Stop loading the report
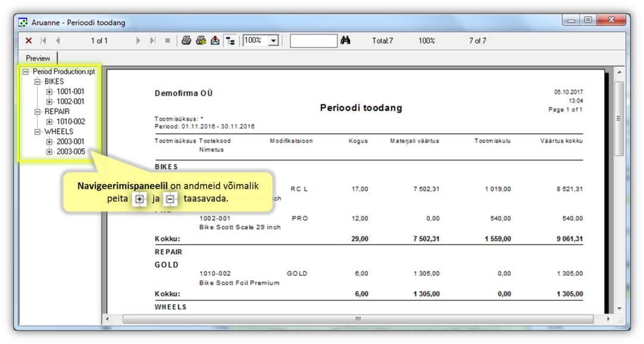Screen dimensions: 644x344 click(168, 40)
